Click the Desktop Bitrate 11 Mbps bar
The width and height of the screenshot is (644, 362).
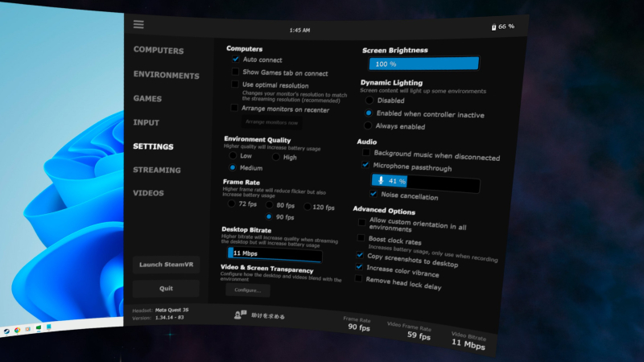[274, 253]
